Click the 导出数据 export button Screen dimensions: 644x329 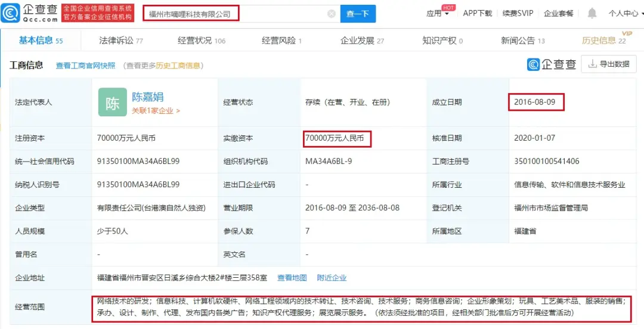[x=609, y=64]
